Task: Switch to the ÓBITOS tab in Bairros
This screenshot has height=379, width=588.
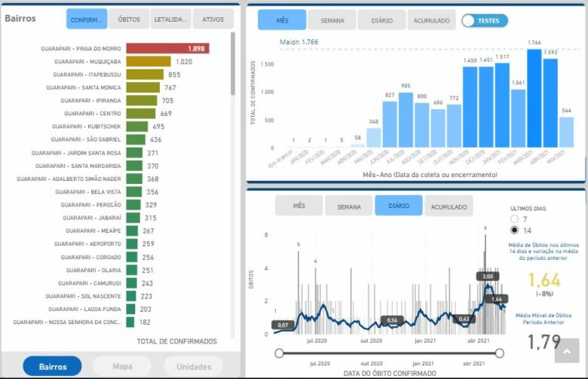Action: 129,19
